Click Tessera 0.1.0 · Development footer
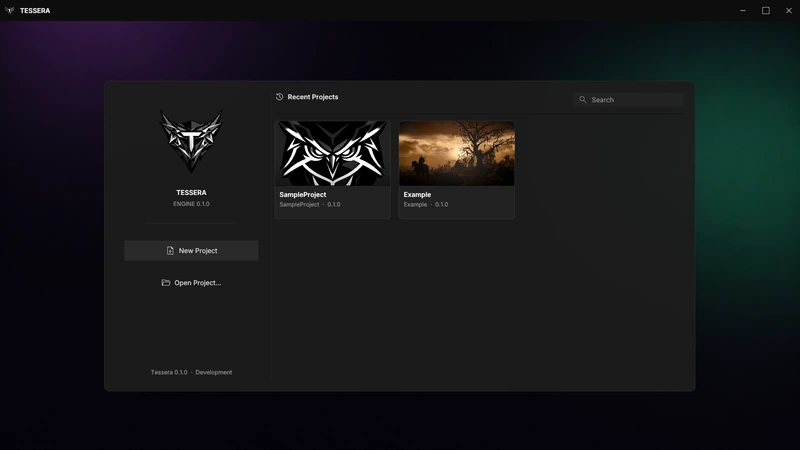This screenshot has width=800, height=450. 191,372
